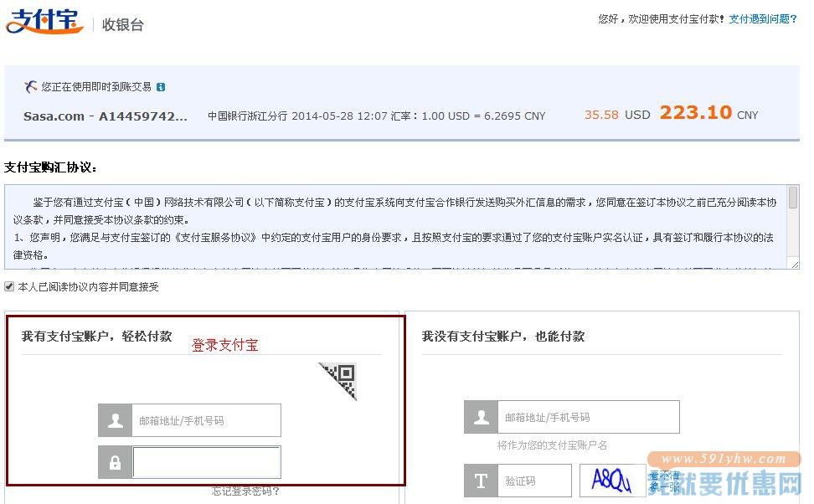The image size is (814, 504).
Task: Click the order name Sasa.com - A14459742...
Action: tap(106, 116)
